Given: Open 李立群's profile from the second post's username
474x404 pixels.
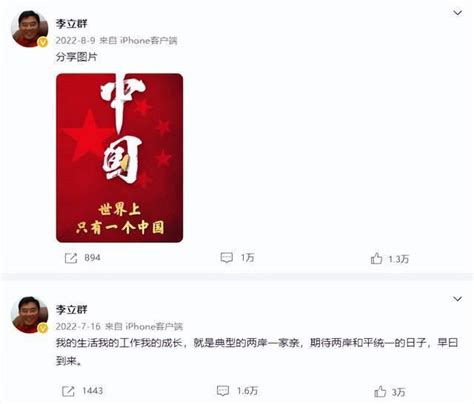Looking at the screenshot, I should tap(72, 310).
